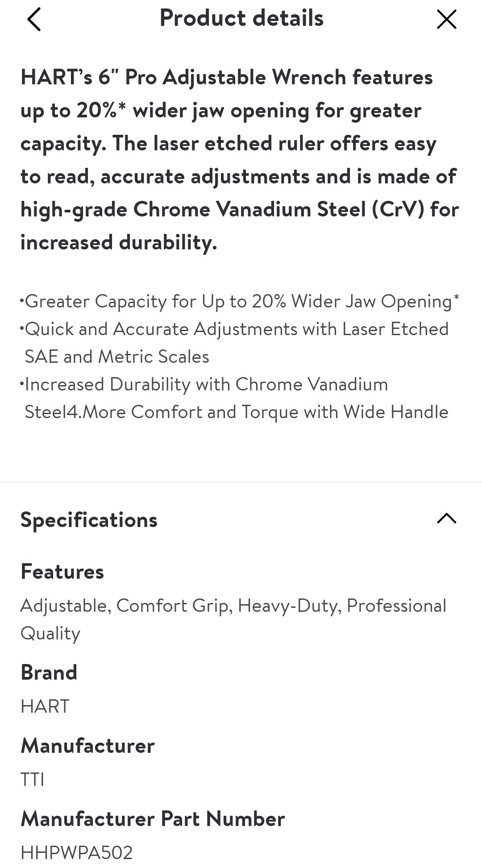The width and height of the screenshot is (482, 868).
Task: Tap "Chrome Vanadium Steel (CrV)" in the description
Action: [278, 210]
